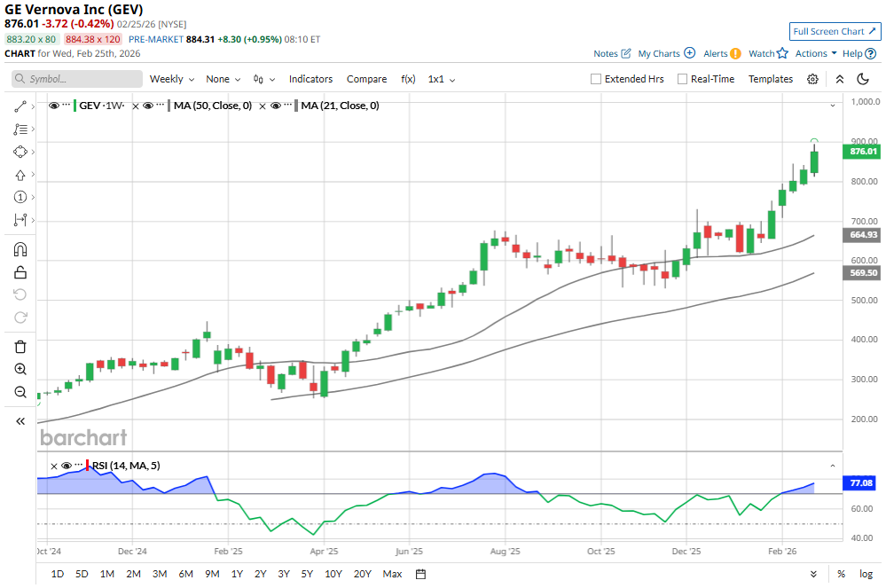The image size is (886, 588).
Task: Collapse the RSI pane arrow
Action: (x=832, y=466)
